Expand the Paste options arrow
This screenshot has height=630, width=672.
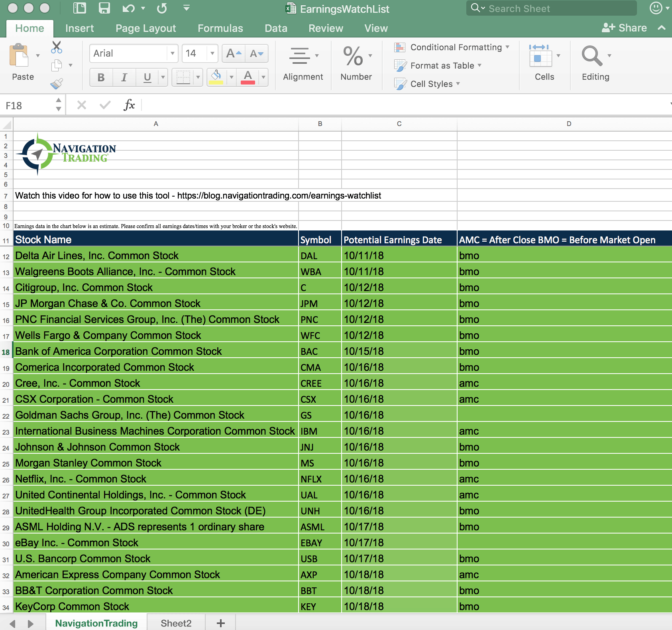coord(38,56)
